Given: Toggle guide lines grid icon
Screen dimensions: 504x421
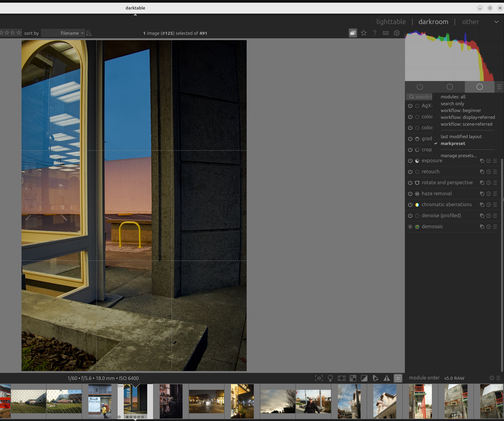Looking at the screenshot, I should [x=398, y=378].
